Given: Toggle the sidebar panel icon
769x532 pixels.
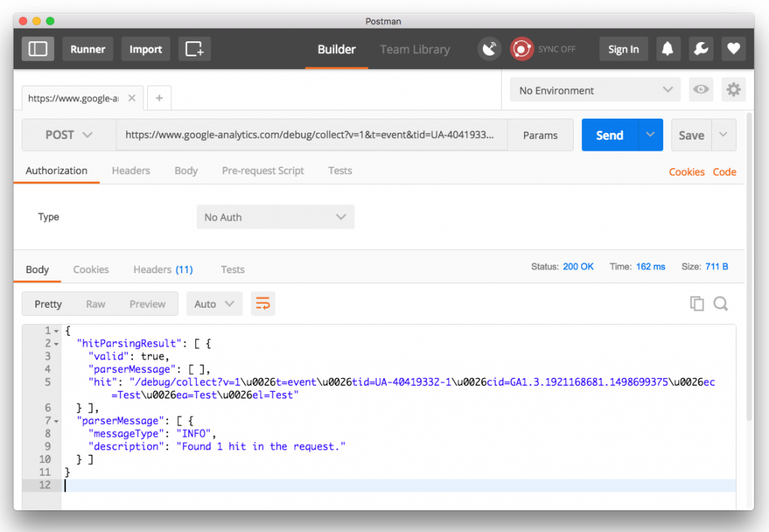Looking at the screenshot, I should 38,49.
